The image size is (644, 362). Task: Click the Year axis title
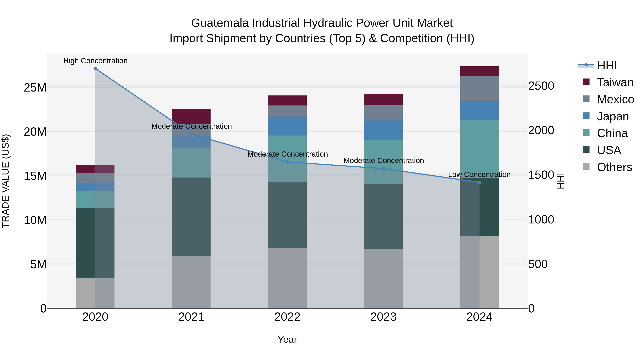point(287,339)
